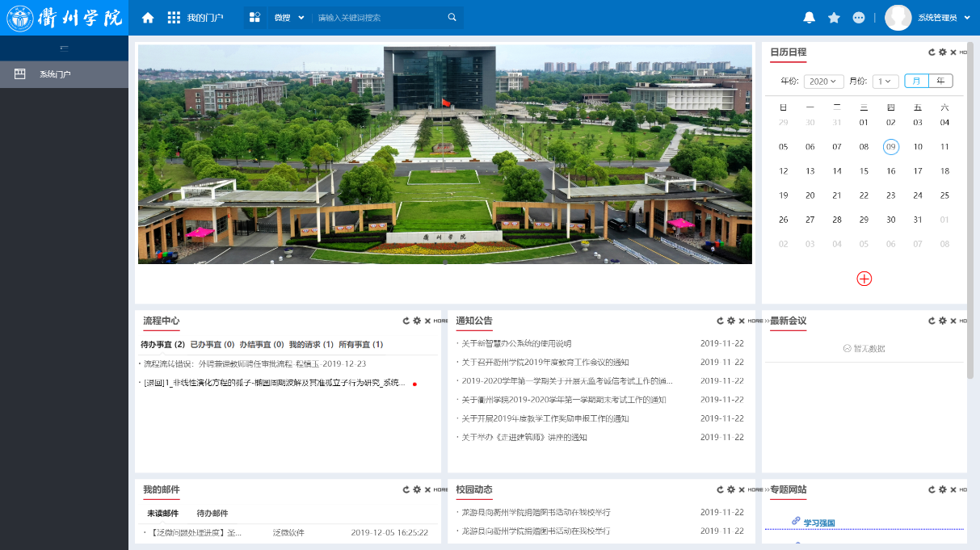
Task: Refresh the 通知公告 panel
Action: point(720,321)
